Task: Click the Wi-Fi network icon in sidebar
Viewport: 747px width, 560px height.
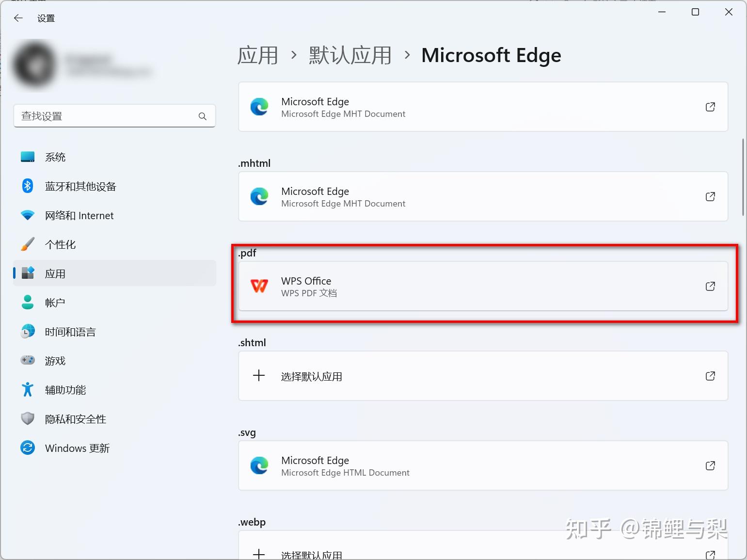Action: 28,215
